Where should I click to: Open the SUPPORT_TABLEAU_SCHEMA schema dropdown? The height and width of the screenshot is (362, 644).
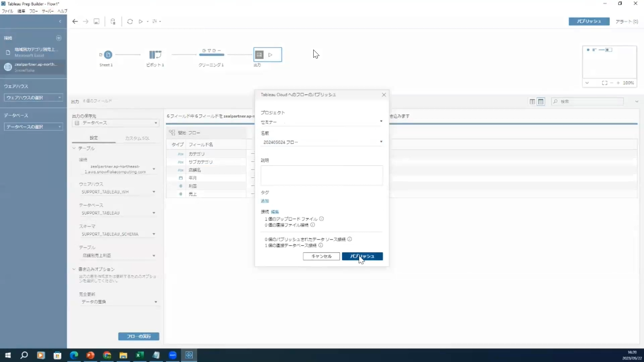click(x=118, y=234)
